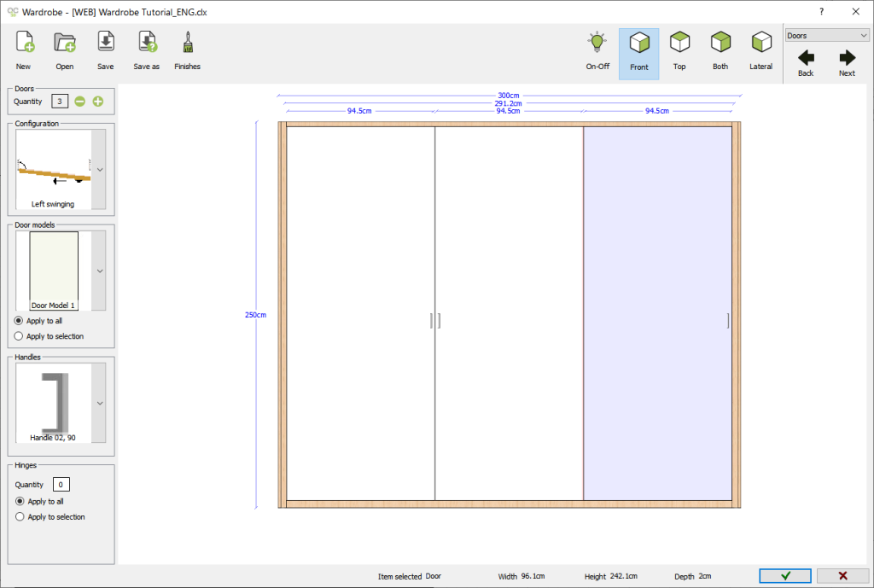This screenshot has width=874, height=588.
Task: Click the 250cm height dimension
Action: point(255,315)
